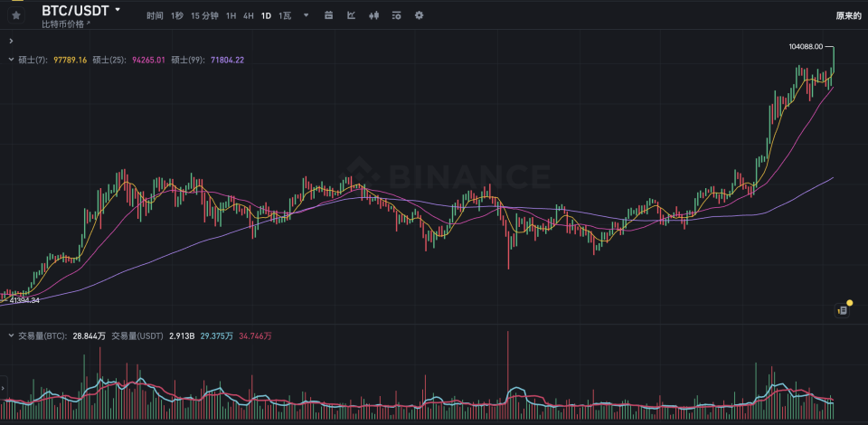Screen dimensions: 868x425
Task: Expand the collapsed top chart legend arrow
Action: [9, 41]
